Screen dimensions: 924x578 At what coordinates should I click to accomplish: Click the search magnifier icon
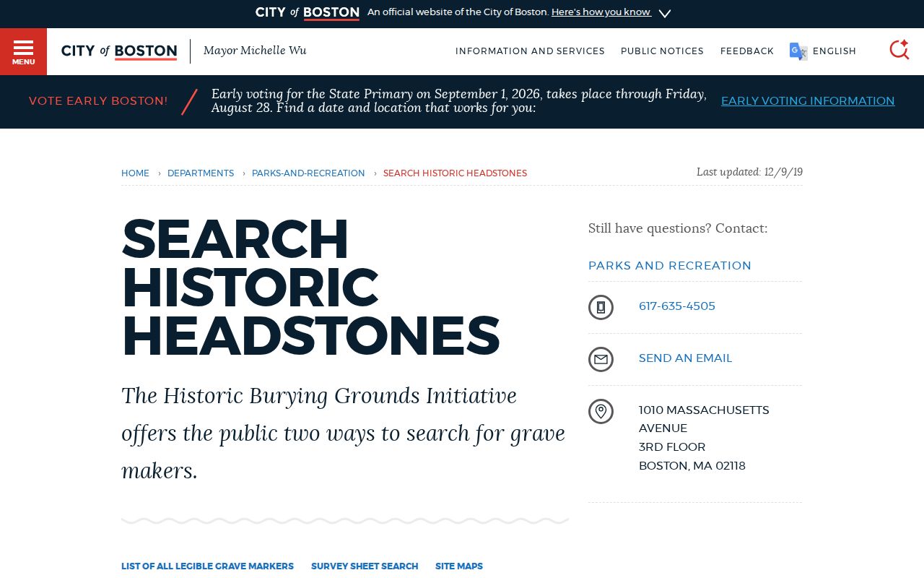(899, 50)
